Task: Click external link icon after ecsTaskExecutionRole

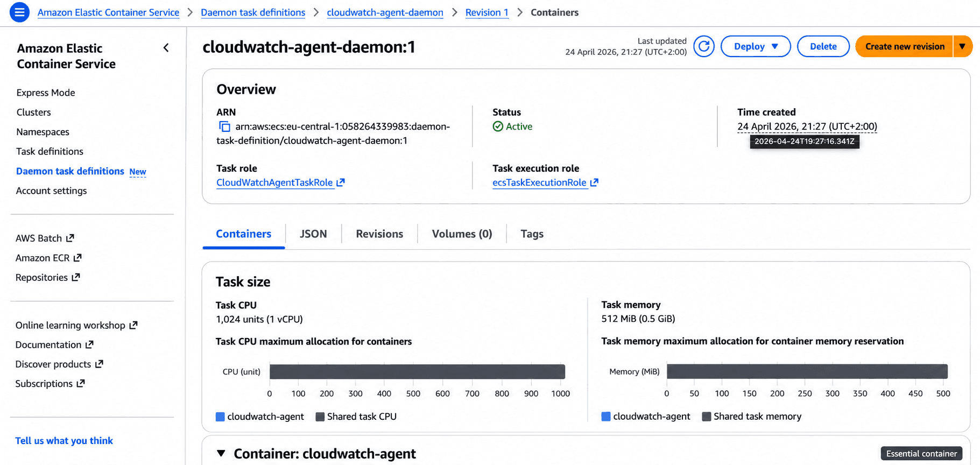Action: pyautogui.click(x=594, y=182)
